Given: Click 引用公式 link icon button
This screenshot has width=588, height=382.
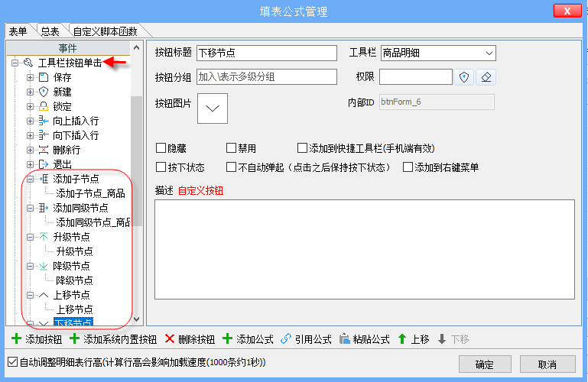Looking at the screenshot, I should click(x=306, y=339).
